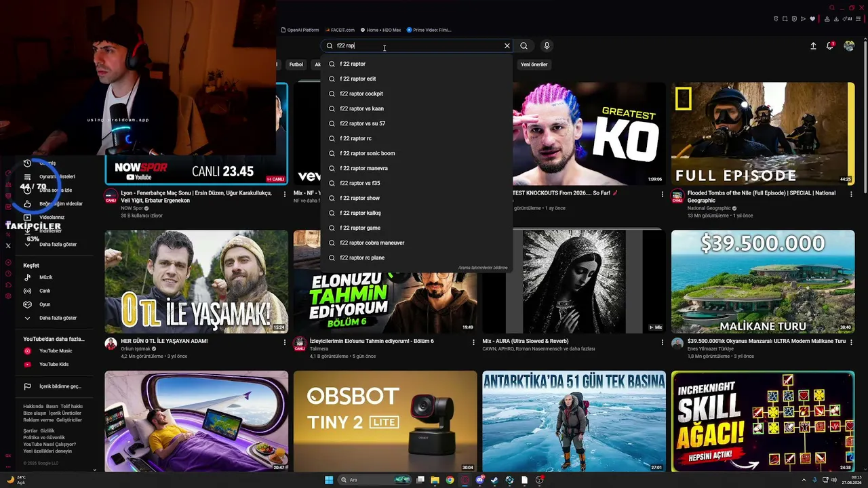Pick the 'f 22 raptor rc' suggestion

416,138
